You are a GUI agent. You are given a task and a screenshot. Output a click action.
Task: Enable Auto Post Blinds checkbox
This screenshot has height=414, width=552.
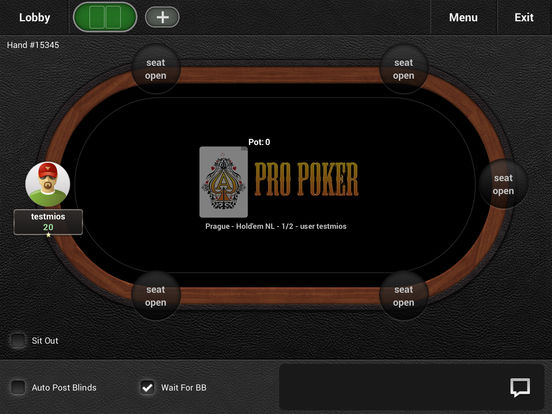coord(18,387)
